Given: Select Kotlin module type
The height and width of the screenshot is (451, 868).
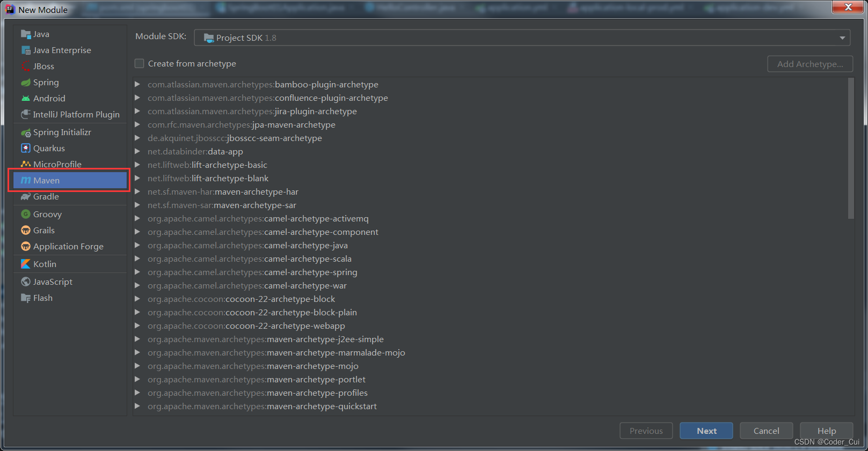Looking at the screenshot, I should [70, 264].
